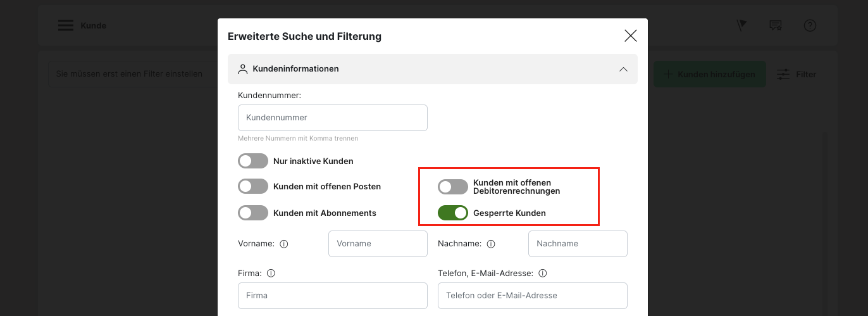Screen dimensions: 868x316
Task: Disable the Gesperrte Kunden switch
Action: [453, 213]
